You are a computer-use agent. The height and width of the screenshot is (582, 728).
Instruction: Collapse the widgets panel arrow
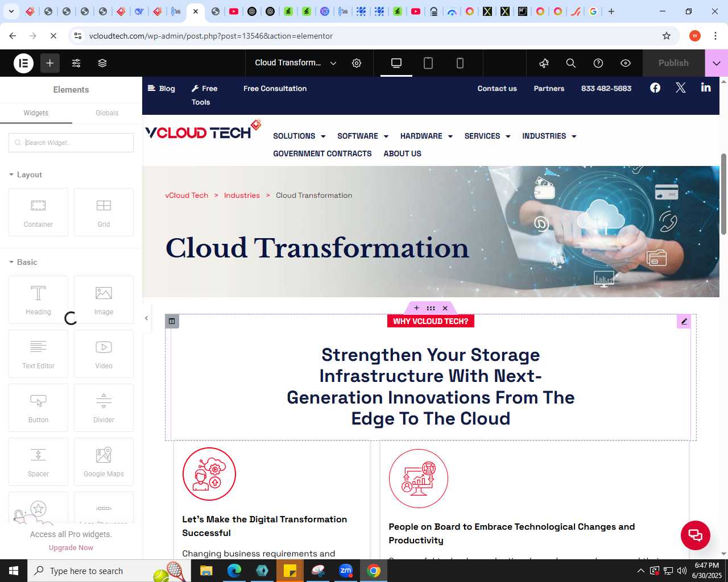coord(146,318)
